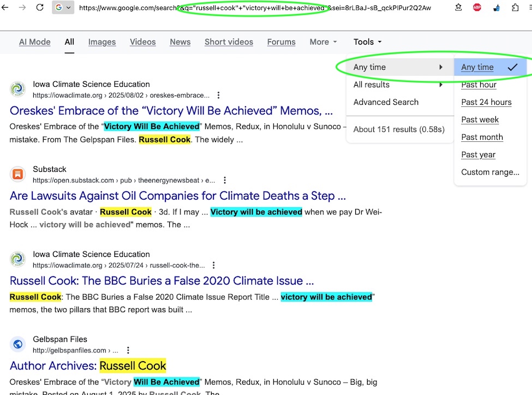Select the checked 'Any time' filter option
The height and width of the screenshot is (395, 532).
click(477, 67)
